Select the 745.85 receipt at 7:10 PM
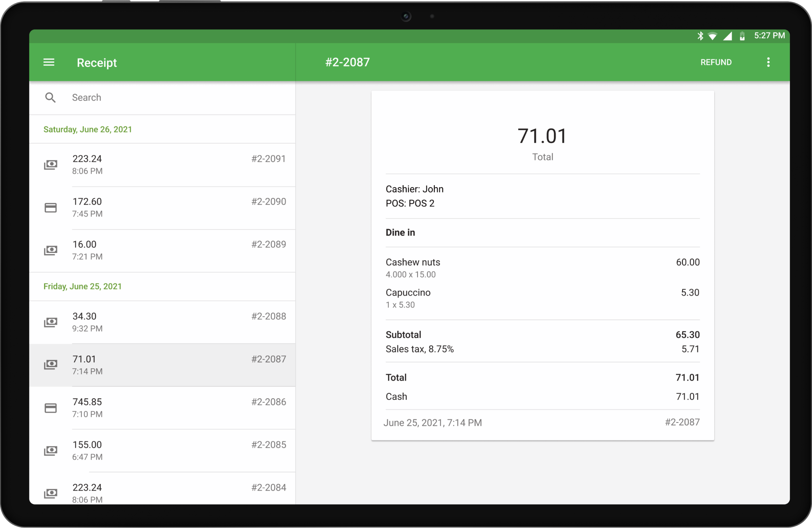Image resolution: width=812 pixels, height=528 pixels. tap(164, 408)
